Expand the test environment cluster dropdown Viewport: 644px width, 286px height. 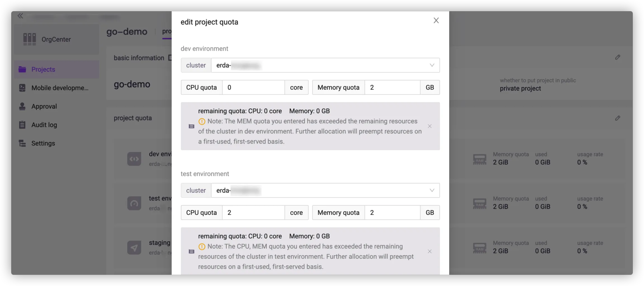(x=432, y=190)
